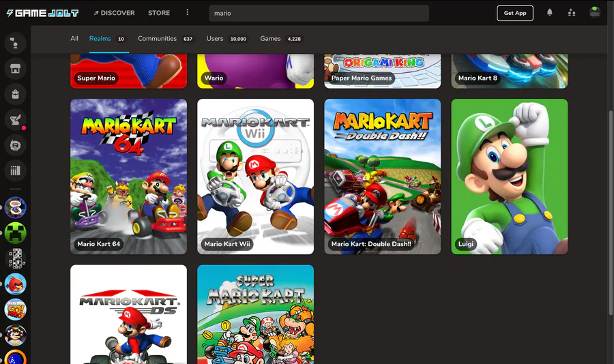The width and height of the screenshot is (614, 364).
Task: Click the 'Mario Kart Wii' label
Action: click(x=227, y=244)
